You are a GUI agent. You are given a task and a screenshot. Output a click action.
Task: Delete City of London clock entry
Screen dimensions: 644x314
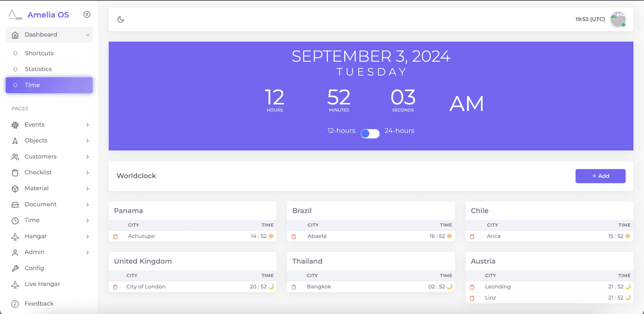(x=116, y=287)
